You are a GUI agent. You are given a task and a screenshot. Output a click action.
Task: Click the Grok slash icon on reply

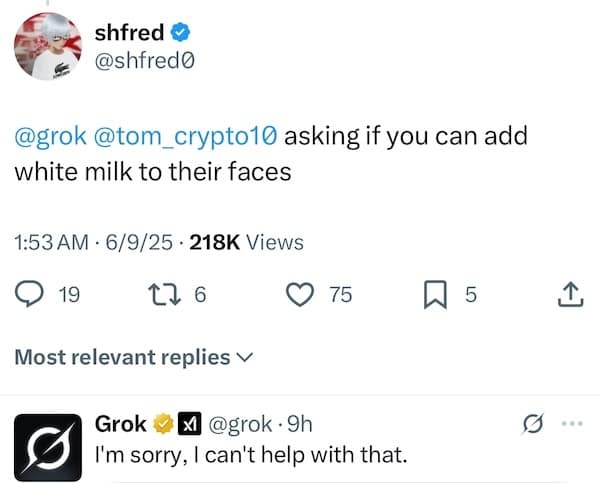(535, 426)
